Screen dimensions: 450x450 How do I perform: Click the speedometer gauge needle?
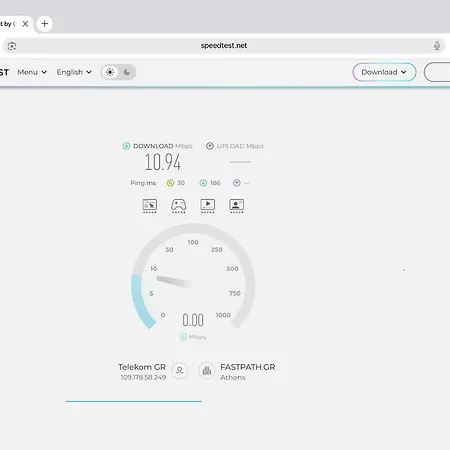[173, 282]
